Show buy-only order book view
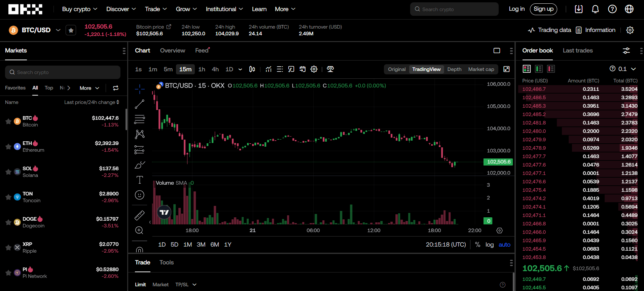Viewport: 644px width, 291px height. click(x=539, y=69)
